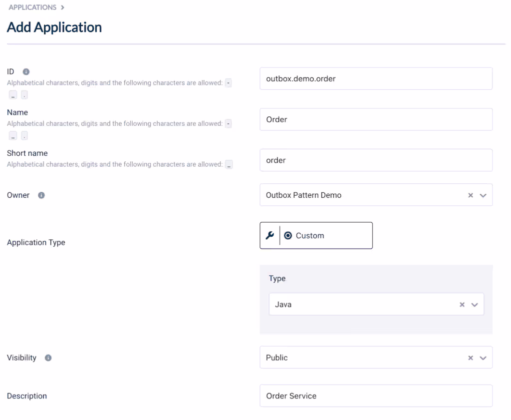Select the Custom radio button

[288, 235]
